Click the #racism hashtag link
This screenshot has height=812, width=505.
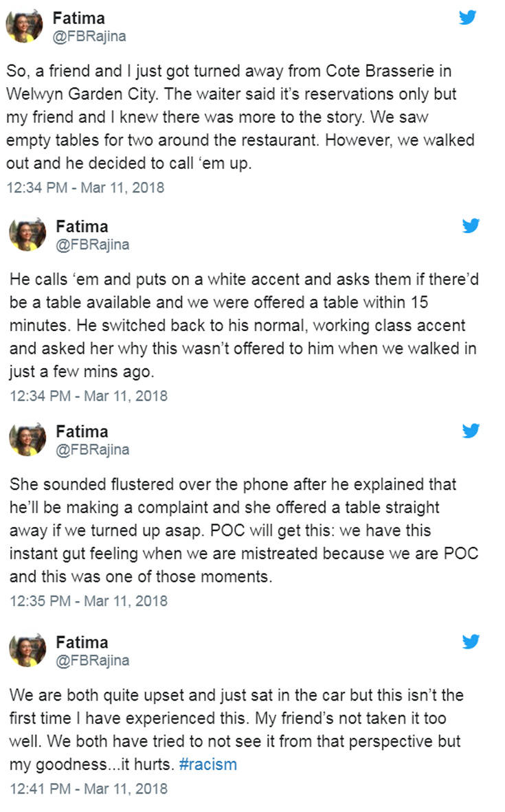tap(207, 765)
